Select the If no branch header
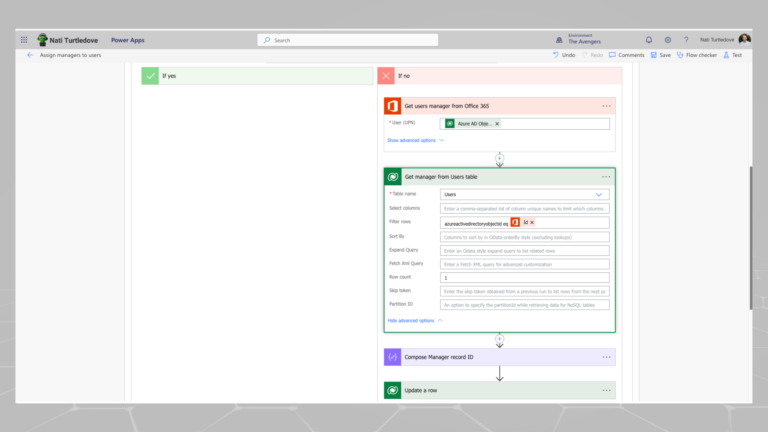The width and height of the screenshot is (768, 432). pyautogui.click(x=500, y=76)
